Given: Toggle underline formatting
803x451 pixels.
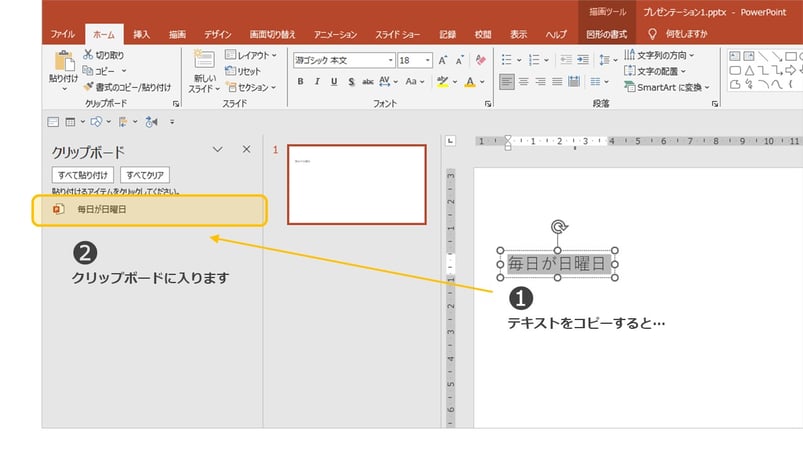Looking at the screenshot, I should (x=334, y=81).
